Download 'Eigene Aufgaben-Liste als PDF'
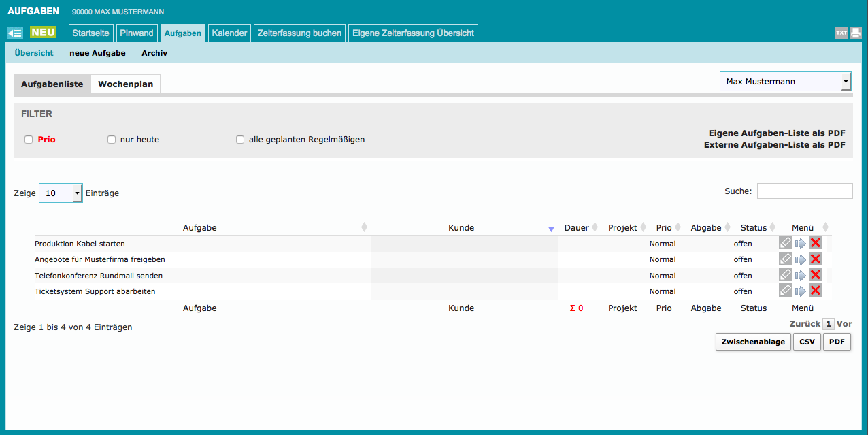This screenshot has height=435, width=868. 776,133
